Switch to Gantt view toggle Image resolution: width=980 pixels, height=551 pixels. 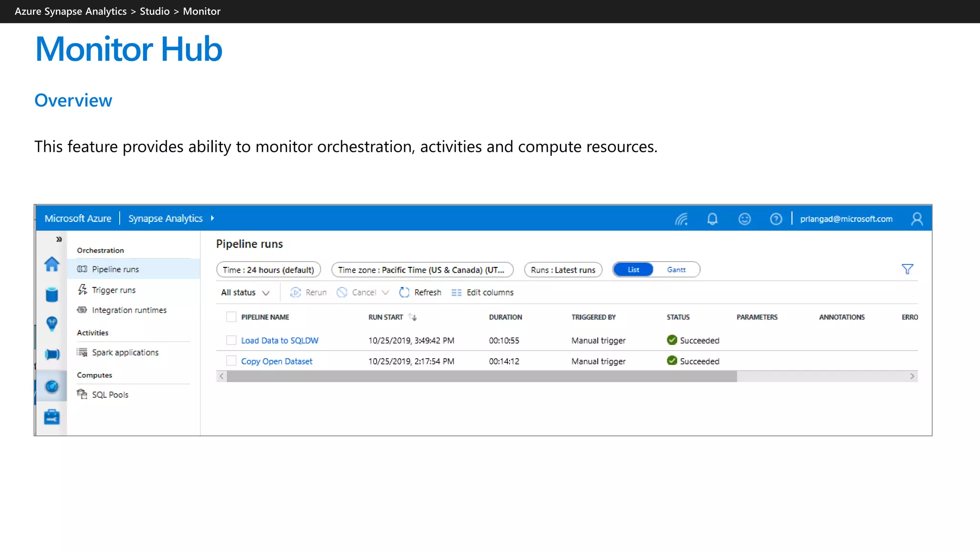(676, 270)
